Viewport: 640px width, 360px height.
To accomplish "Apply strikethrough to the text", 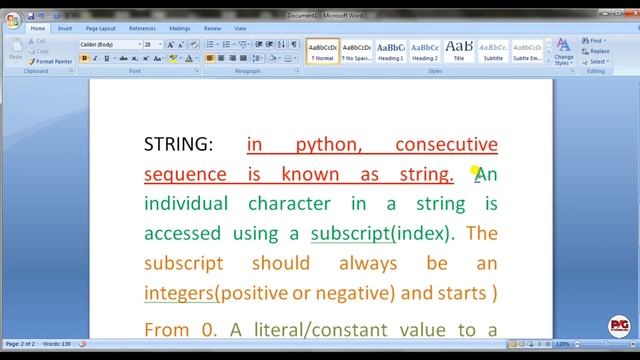I will 123,58.
